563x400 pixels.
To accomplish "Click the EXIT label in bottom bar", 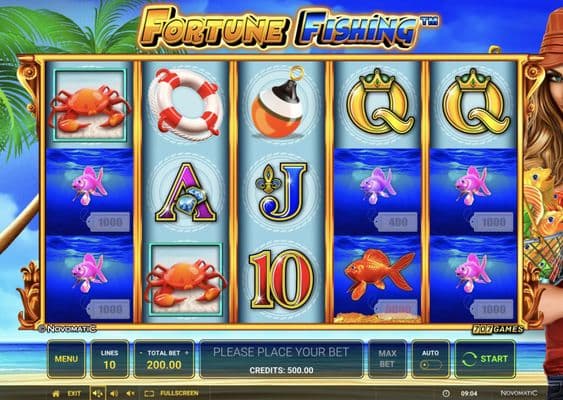I will [74, 394].
